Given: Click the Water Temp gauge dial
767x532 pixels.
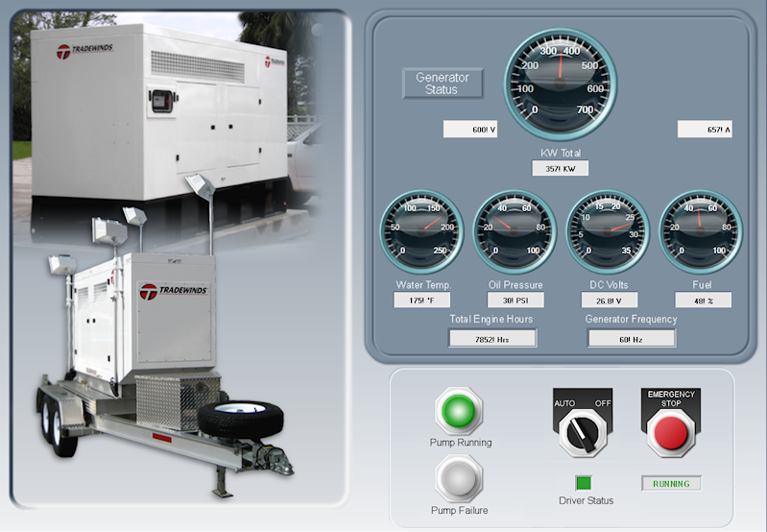Looking at the screenshot, I should click(x=420, y=230).
